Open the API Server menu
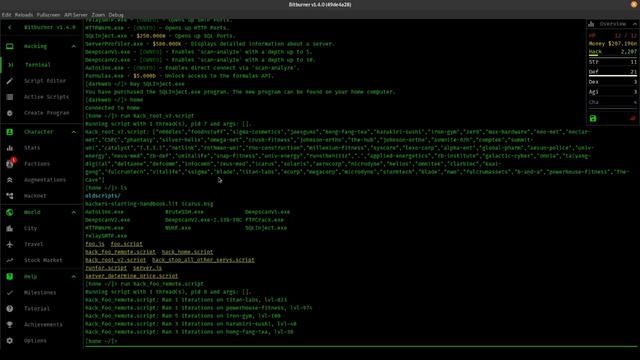 (x=76, y=15)
